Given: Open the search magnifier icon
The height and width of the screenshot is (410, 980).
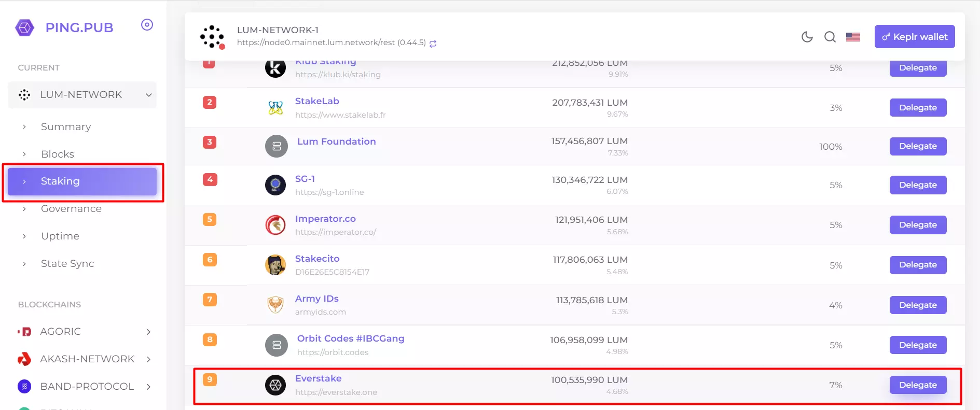Looking at the screenshot, I should 830,37.
